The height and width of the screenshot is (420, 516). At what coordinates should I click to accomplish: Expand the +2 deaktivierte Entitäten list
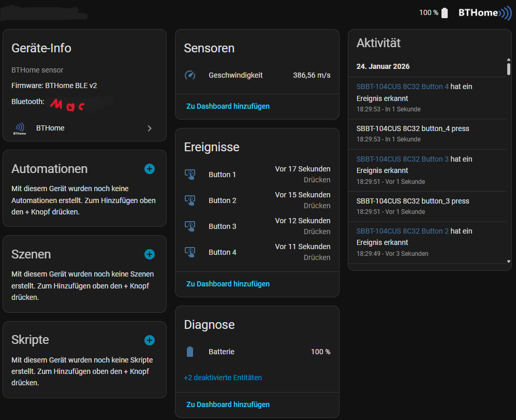[223, 378]
